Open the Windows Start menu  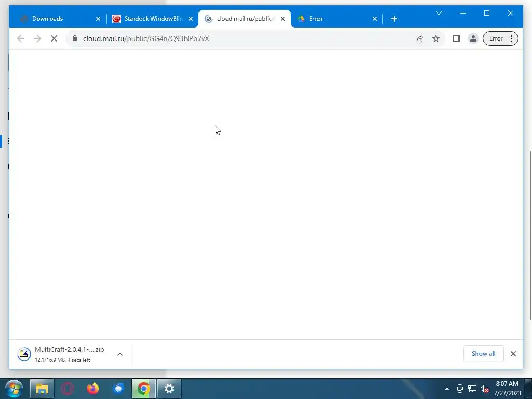(x=14, y=389)
